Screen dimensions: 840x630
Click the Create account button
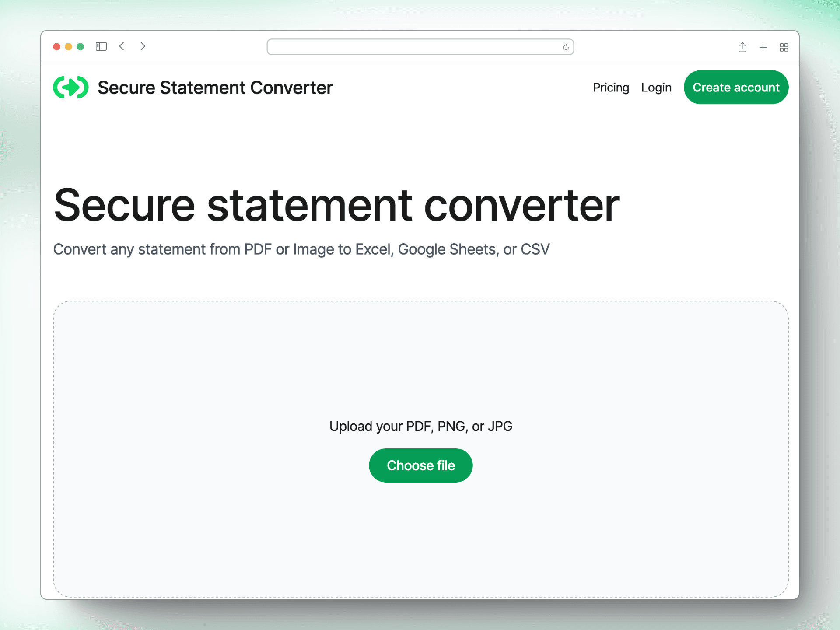point(736,87)
